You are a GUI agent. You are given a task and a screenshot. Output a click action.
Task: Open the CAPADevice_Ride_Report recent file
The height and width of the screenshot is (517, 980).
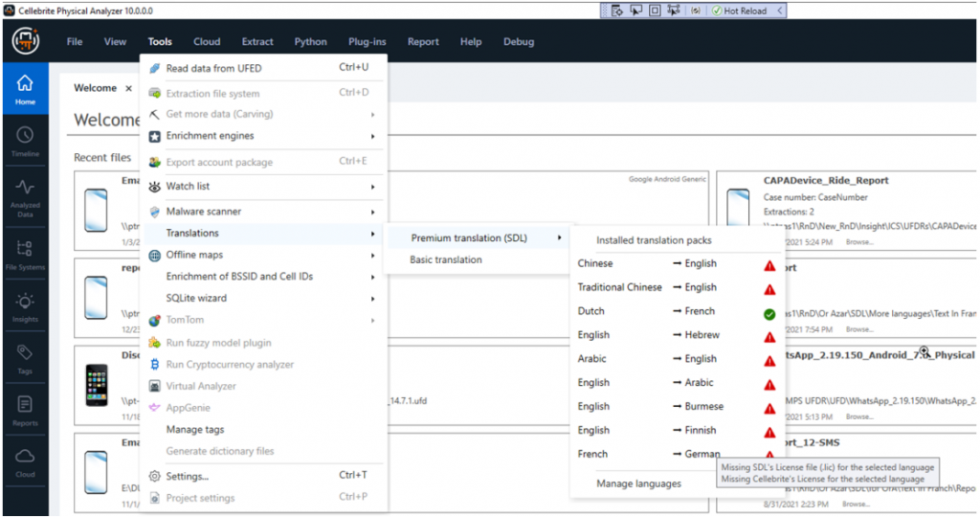pos(846,210)
